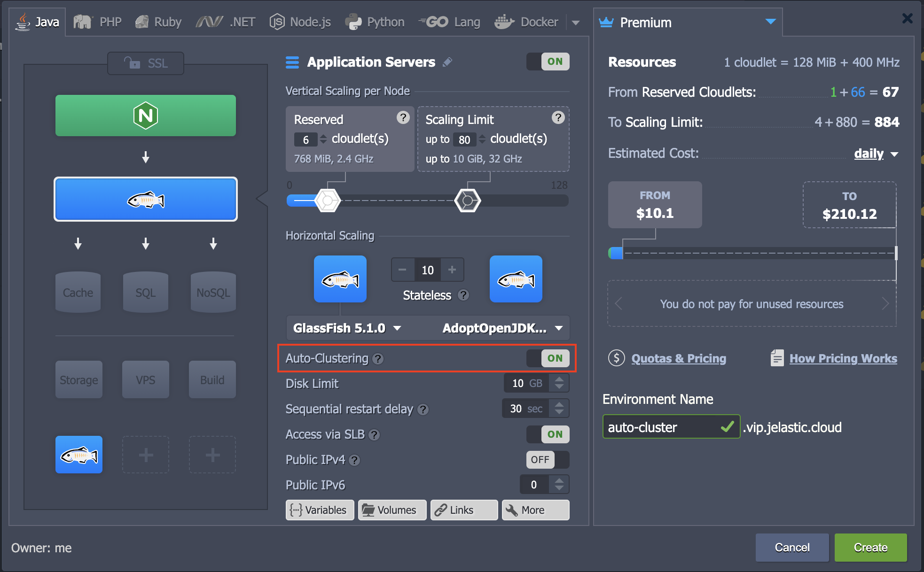Toggle Public IPv4 switch
This screenshot has height=572, width=924.
click(548, 460)
